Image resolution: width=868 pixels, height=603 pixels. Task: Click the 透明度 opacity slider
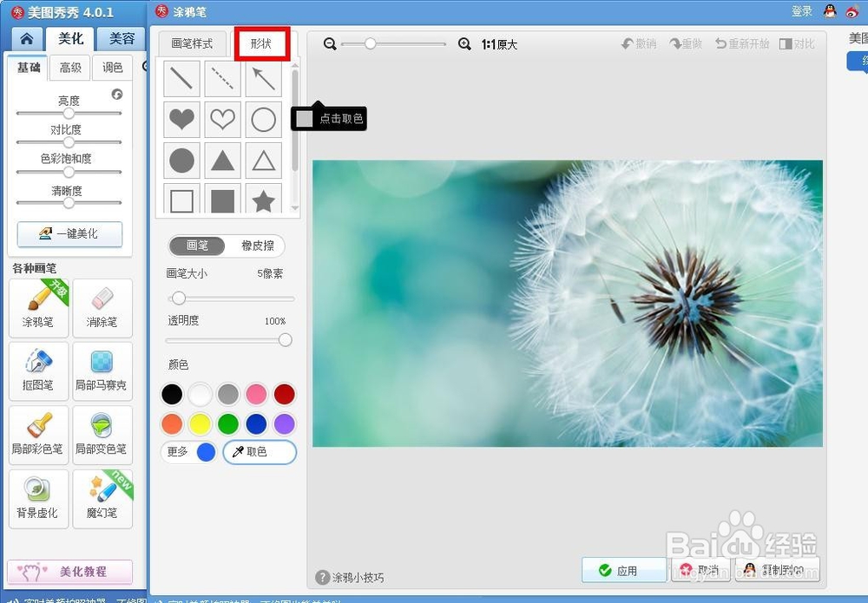coord(229,340)
